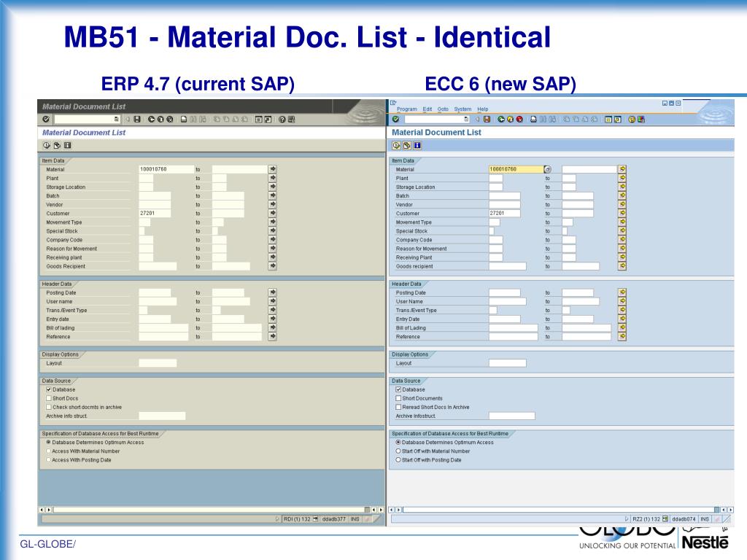
Task: Enable Short Docs checkbox in ERP 4.7 window
Action: pos(49,398)
